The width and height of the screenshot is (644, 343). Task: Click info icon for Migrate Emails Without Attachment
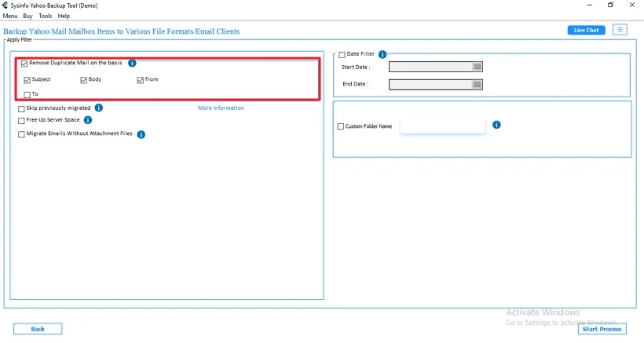(x=141, y=134)
